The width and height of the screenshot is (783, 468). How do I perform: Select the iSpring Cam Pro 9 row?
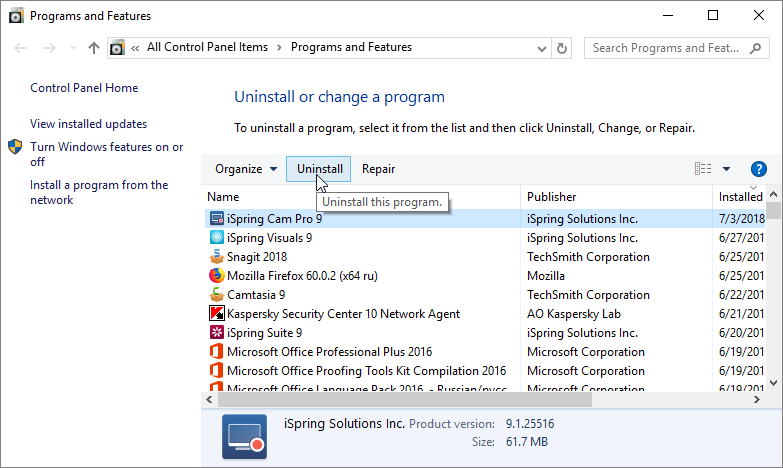click(x=484, y=219)
